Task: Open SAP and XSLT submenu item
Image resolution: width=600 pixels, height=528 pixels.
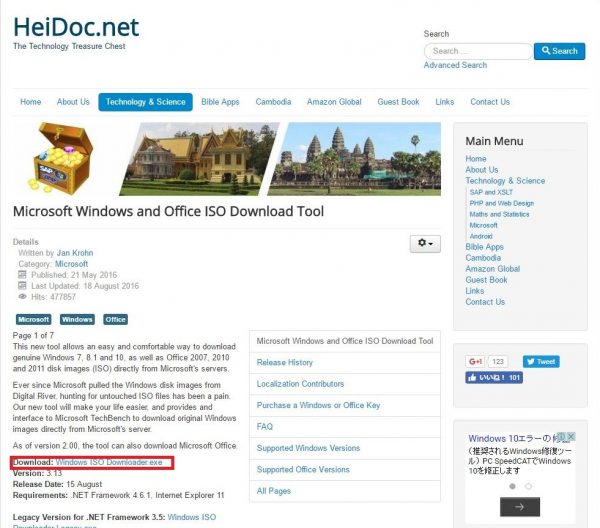Action: point(491,192)
